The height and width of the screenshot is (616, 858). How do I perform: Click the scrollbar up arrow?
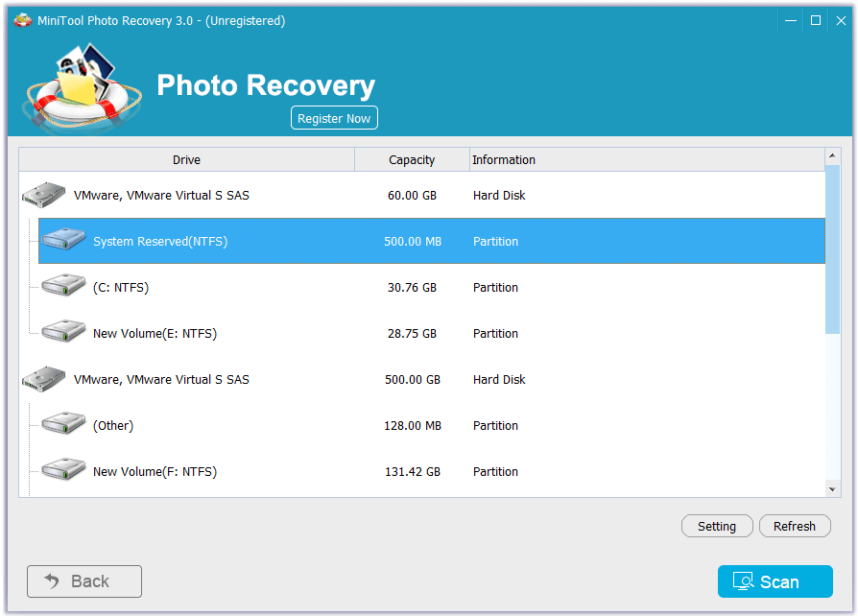[832, 155]
